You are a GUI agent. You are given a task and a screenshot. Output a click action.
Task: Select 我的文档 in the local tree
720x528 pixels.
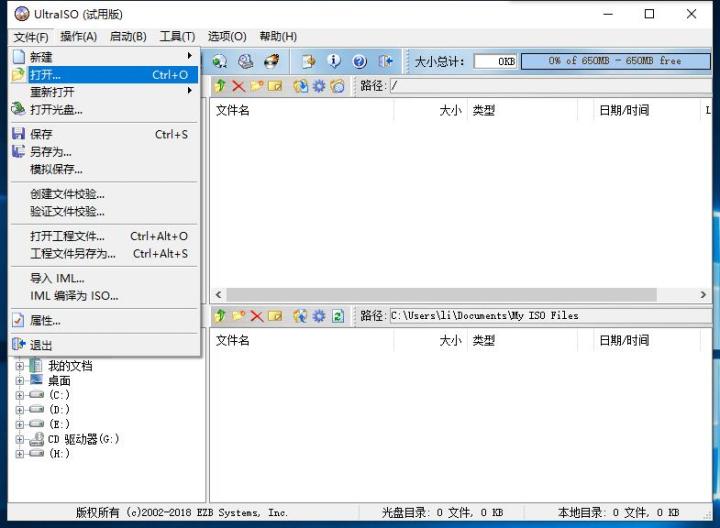(x=70, y=366)
